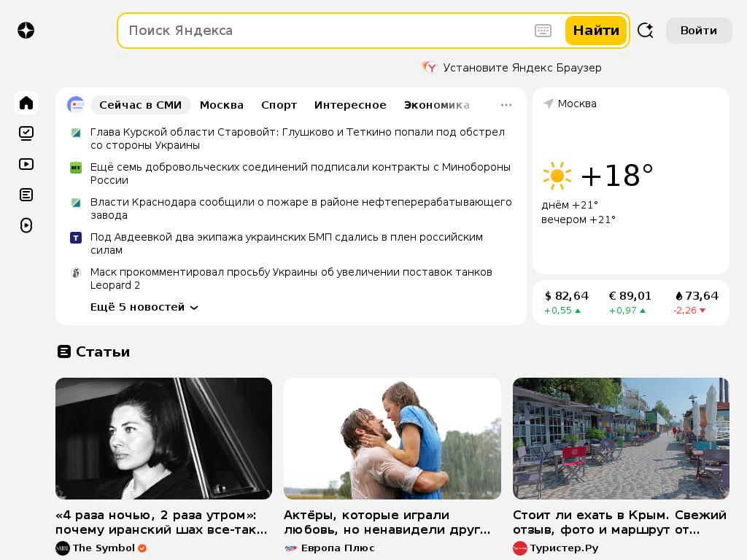This screenshot has height=560, width=747.
Task: Open the black-and-white woman article thumbnail
Action: (x=164, y=438)
